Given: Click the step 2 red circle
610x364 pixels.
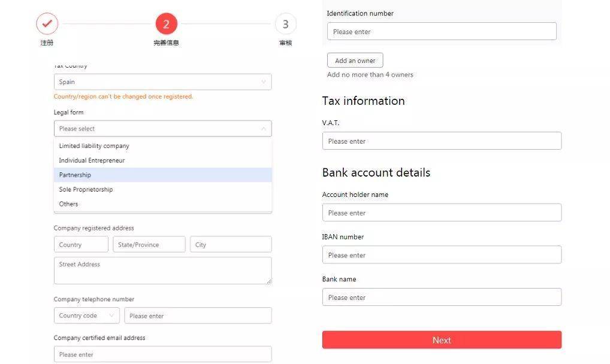Looking at the screenshot, I should tap(166, 24).
